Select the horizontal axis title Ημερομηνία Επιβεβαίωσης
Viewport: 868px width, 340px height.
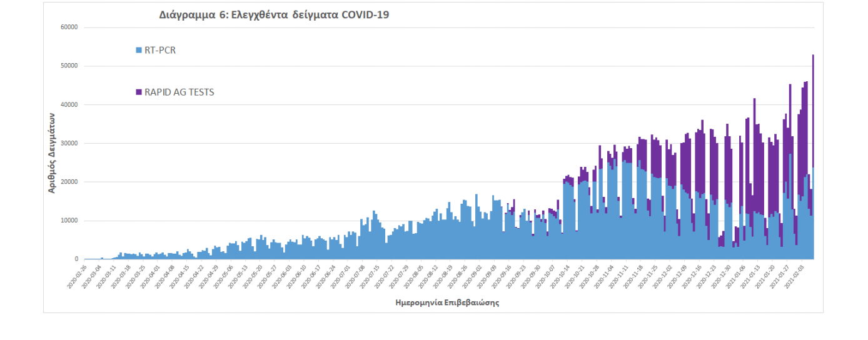pos(447,303)
